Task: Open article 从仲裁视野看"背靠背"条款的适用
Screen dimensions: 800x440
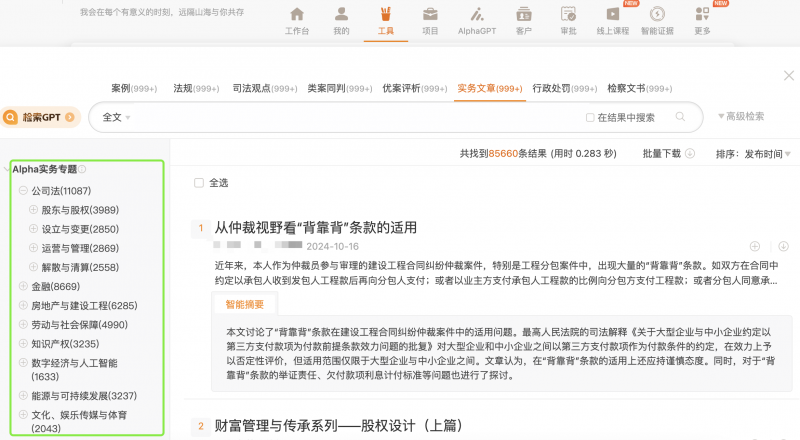Action: point(316,227)
